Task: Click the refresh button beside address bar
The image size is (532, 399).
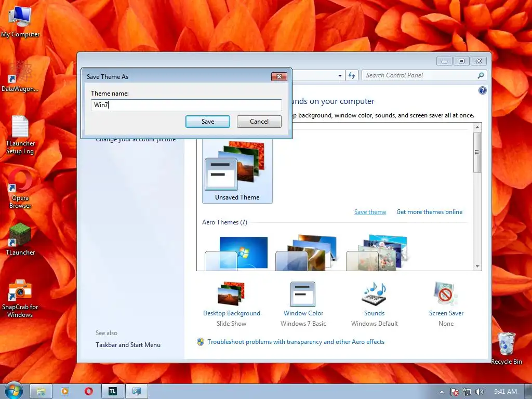Action: 352,76
